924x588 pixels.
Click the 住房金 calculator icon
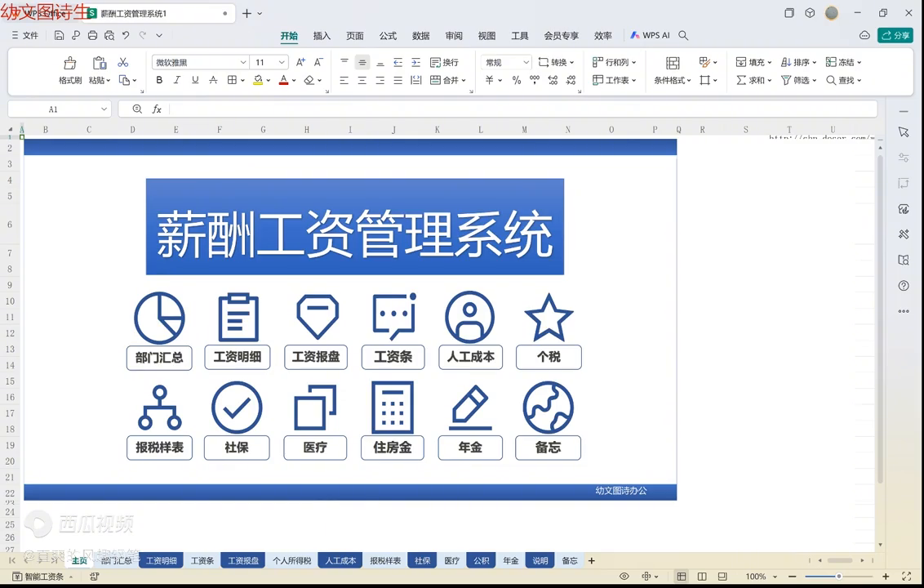393,408
